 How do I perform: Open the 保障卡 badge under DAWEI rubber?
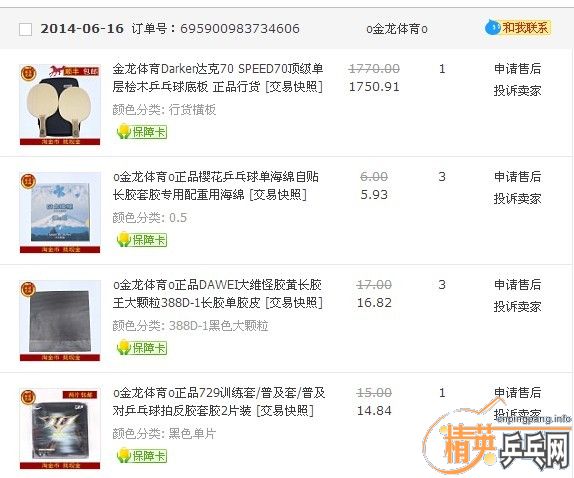tap(142, 348)
